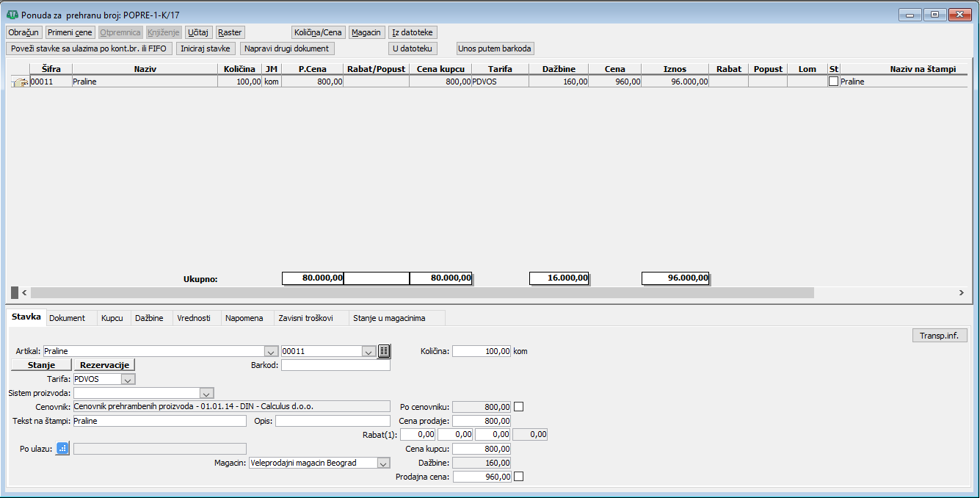This screenshot has height=498, width=980.
Task: Click the Unos putem barkoda button
Action: point(496,48)
